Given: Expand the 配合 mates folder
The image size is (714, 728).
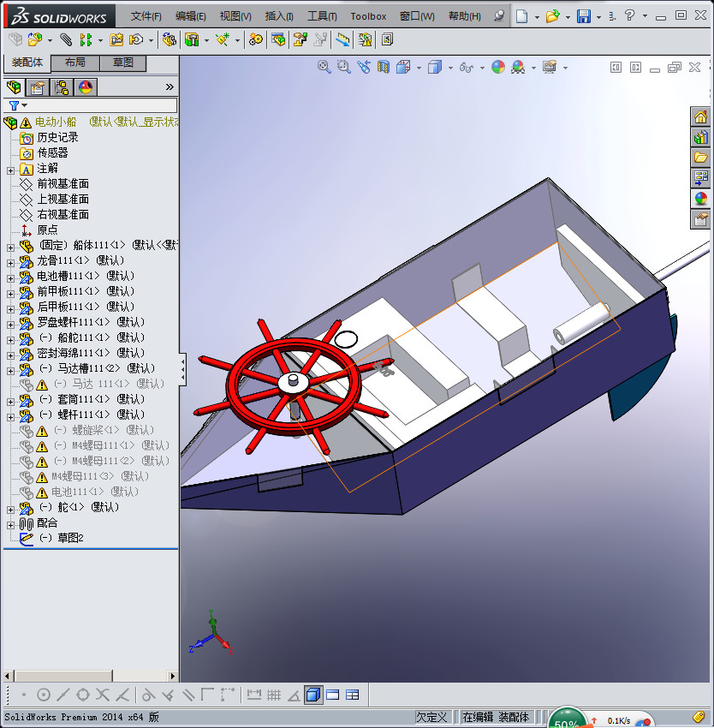Looking at the screenshot, I should [10, 525].
